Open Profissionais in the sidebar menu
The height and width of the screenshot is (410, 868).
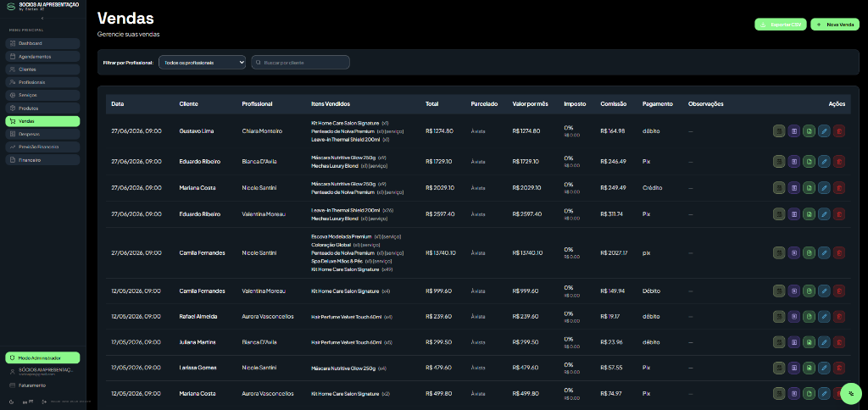coord(42,82)
